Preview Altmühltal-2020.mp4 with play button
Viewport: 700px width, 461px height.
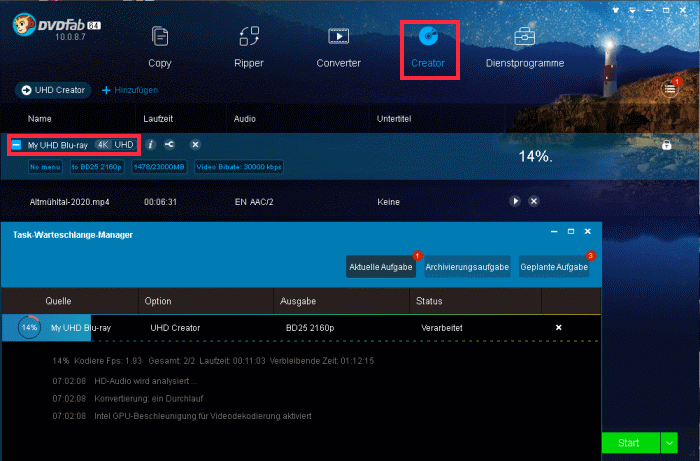515,201
